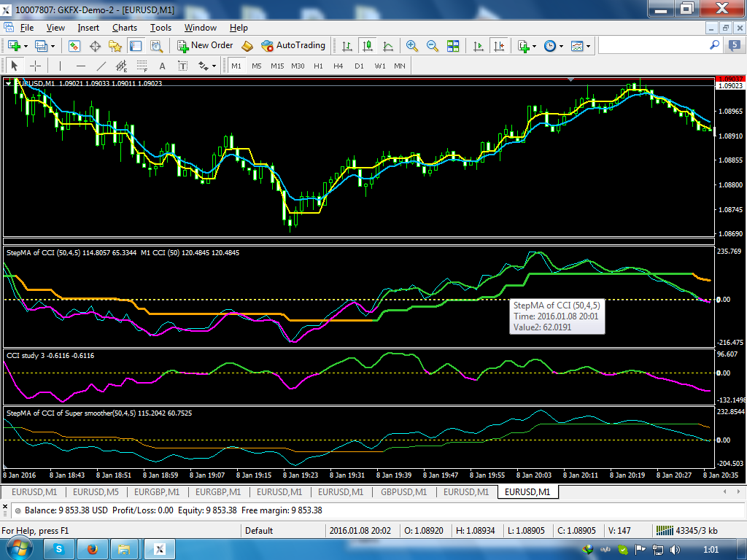The width and height of the screenshot is (747, 560).
Task: Select the H4 timeframe button
Action: (x=338, y=66)
